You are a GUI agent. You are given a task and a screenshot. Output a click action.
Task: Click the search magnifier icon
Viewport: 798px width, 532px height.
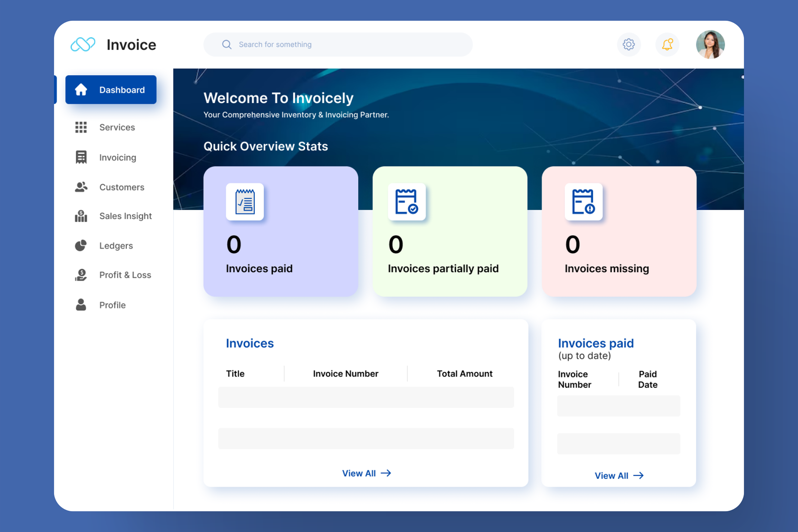point(227,45)
